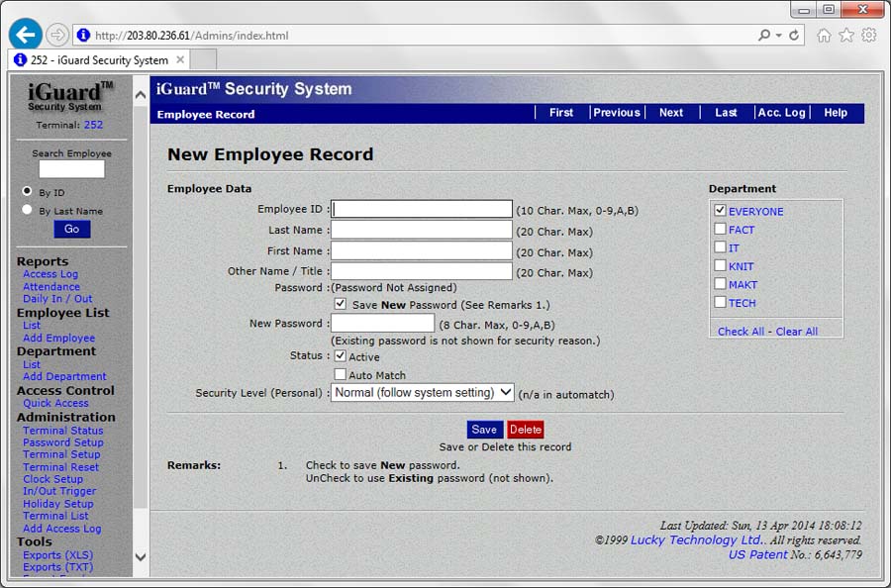Check the FACT department checkbox
This screenshot has width=891, height=588.
(720, 229)
